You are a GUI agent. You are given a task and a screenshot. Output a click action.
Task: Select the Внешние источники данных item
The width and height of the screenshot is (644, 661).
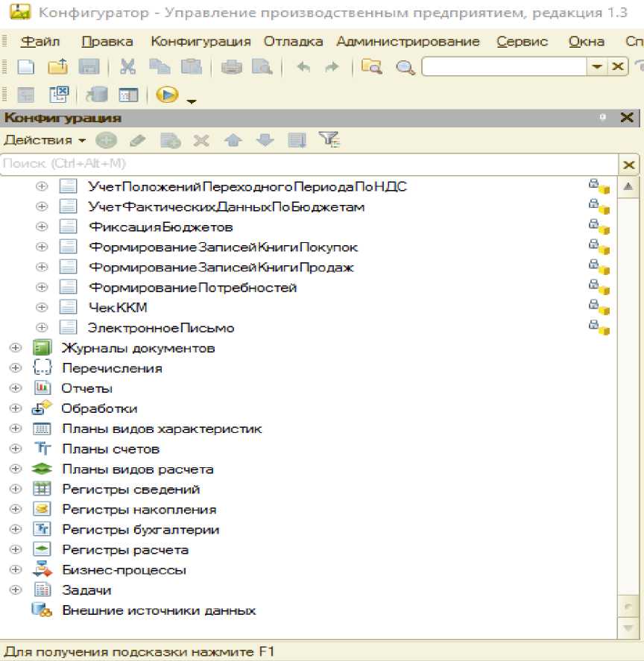tap(159, 610)
